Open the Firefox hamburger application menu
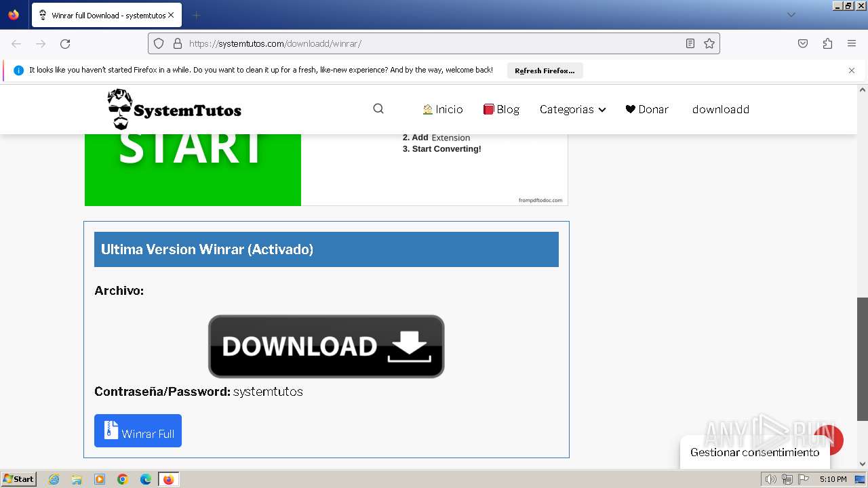The image size is (868, 488). point(852,43)
